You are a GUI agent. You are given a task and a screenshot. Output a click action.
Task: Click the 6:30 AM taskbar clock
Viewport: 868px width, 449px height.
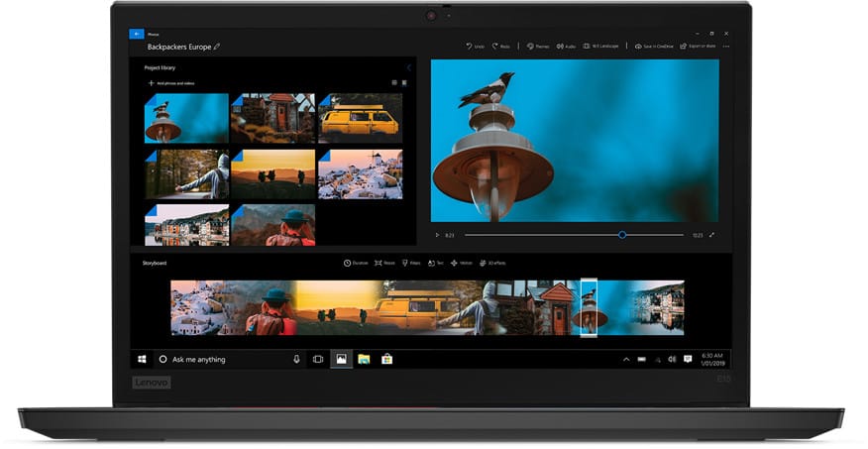coord(712,360)
